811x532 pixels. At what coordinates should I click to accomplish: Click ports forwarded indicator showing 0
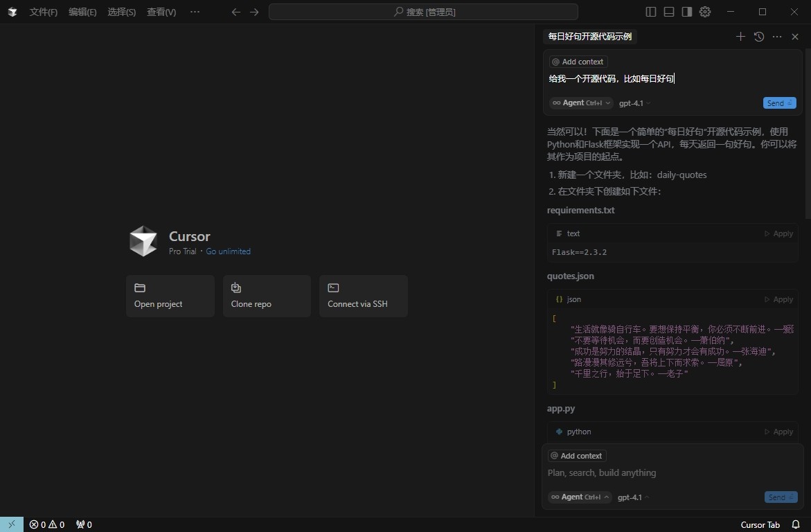(x=83, y=524)
